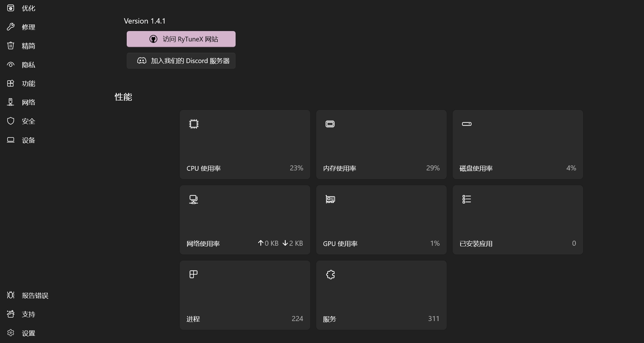Click the 功能 features puzzle icon
This screenshot has height=343, width=644.
point(11,83)
